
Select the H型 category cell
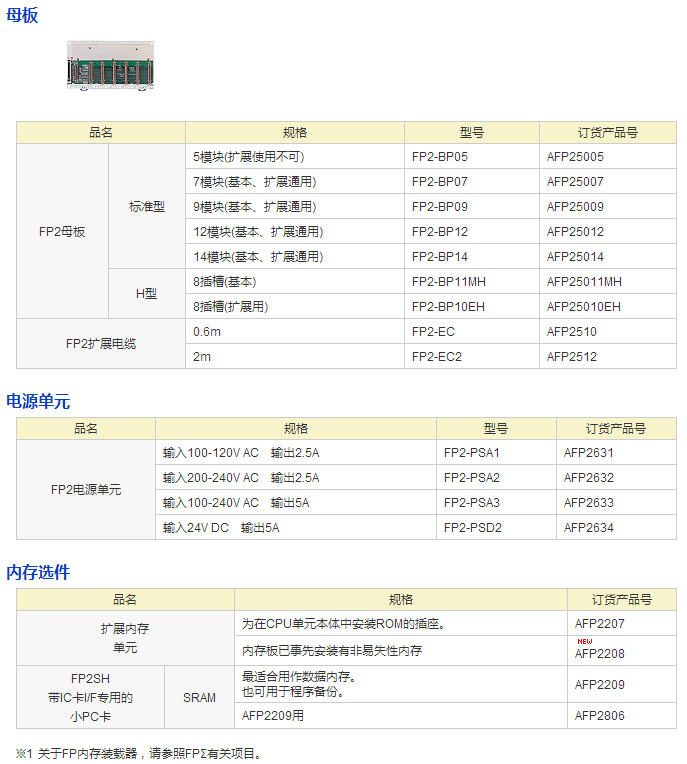(x=147, y=295)
